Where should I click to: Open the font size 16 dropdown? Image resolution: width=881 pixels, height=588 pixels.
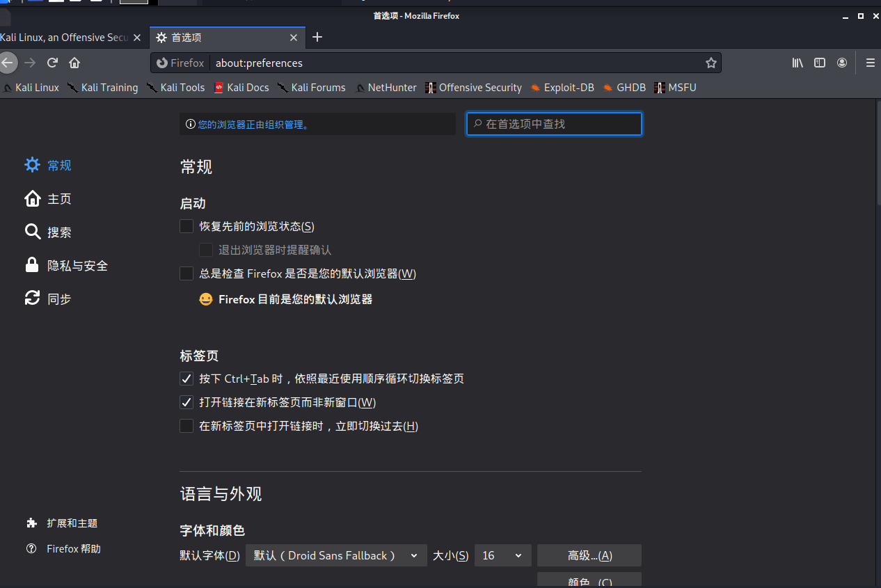(x=502, y=555)
